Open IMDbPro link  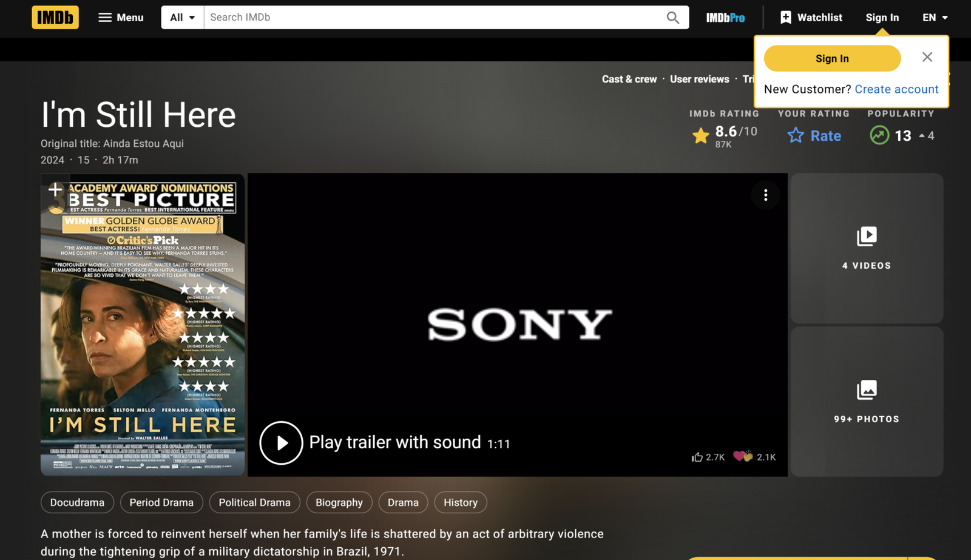(725, 18)
